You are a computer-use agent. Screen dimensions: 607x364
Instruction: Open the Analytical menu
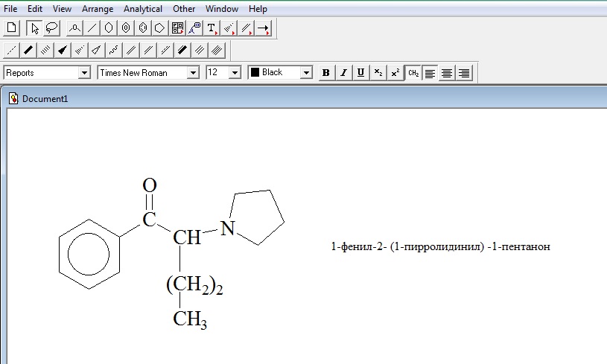coord(143,8)
